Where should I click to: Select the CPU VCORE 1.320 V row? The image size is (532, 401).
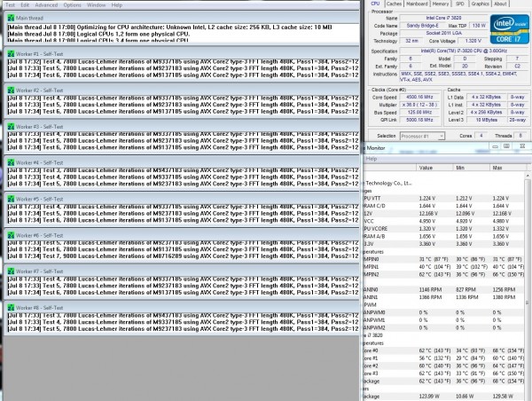[444, 229]
